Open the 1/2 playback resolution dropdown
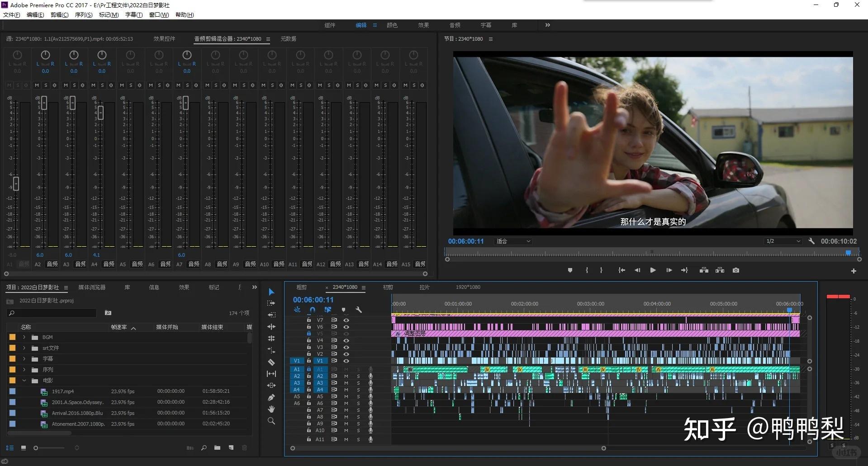 783,241
